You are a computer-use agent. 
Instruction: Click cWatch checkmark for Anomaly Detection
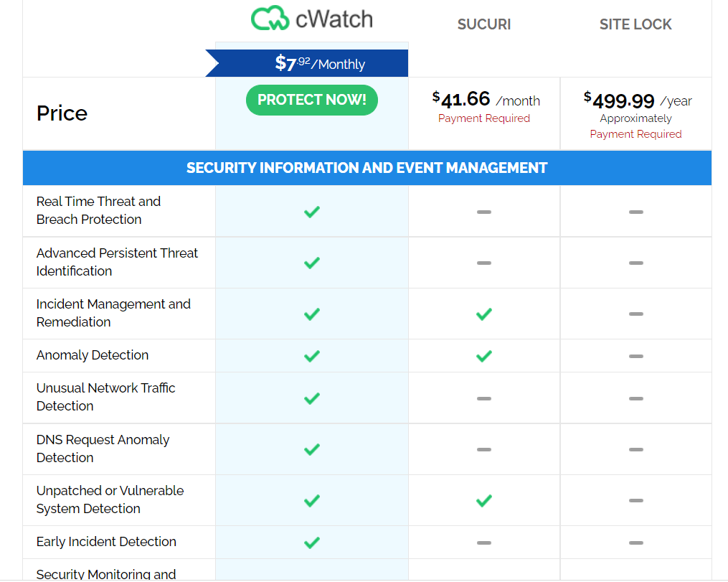click(x=311, y=356)
